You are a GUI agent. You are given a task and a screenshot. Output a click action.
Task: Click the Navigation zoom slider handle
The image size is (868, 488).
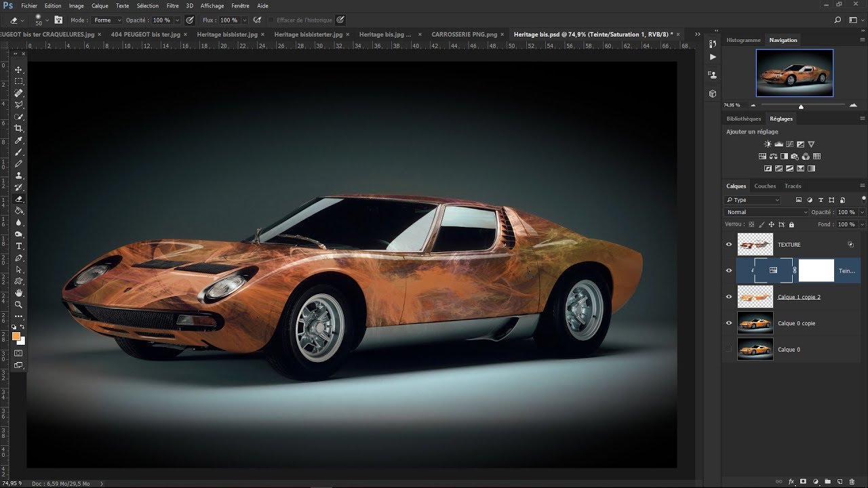(801, 106)
